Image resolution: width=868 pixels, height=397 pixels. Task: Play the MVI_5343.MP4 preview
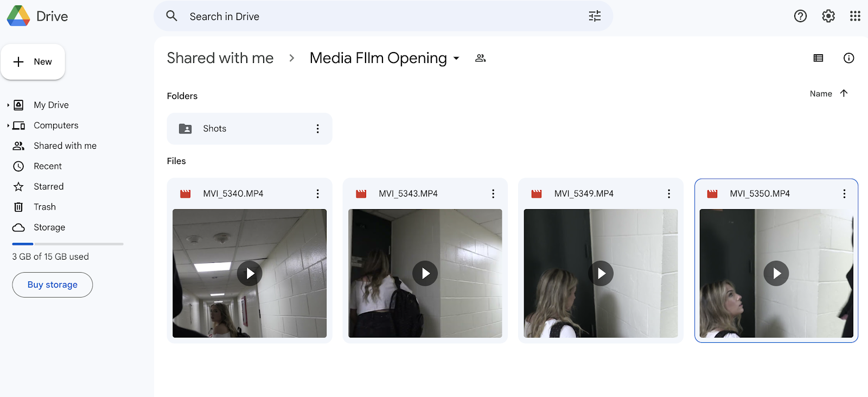[x=425, y=273]
